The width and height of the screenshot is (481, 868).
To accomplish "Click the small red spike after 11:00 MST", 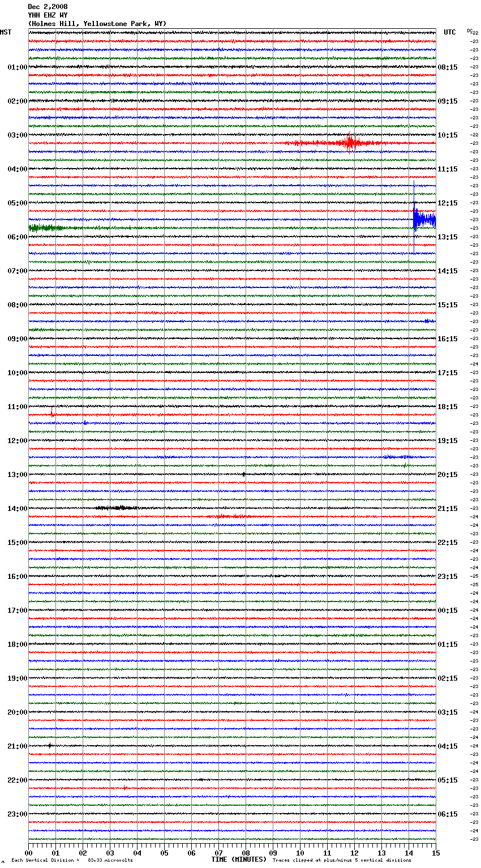I will pyautogui.click(x=52, y=414).
